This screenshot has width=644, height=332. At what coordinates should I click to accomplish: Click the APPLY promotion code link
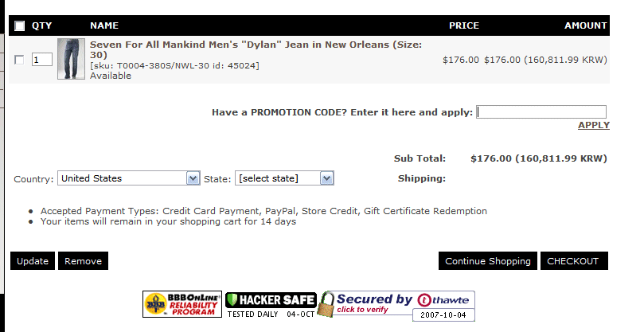pyautogui.click(x=594, y=125)
